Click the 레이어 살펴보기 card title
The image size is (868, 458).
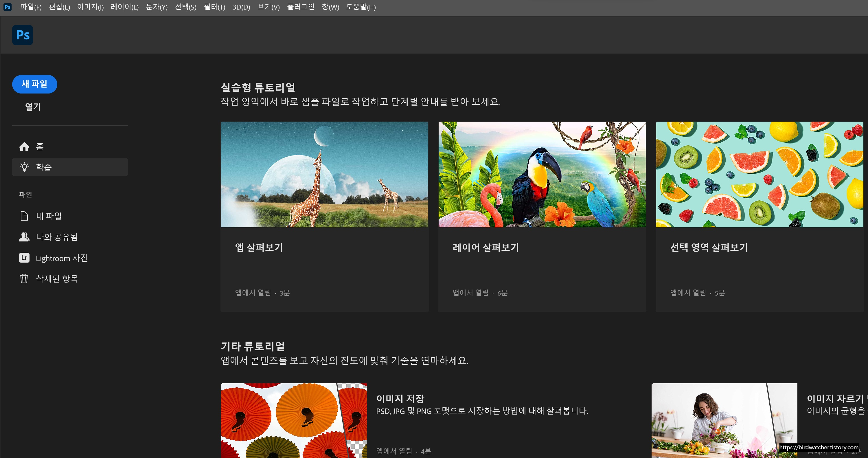pyautogui.click(x=486, y=248)
